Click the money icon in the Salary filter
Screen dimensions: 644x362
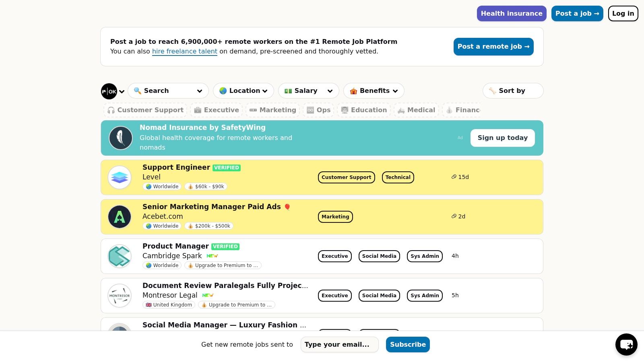(x=288, y=91)
